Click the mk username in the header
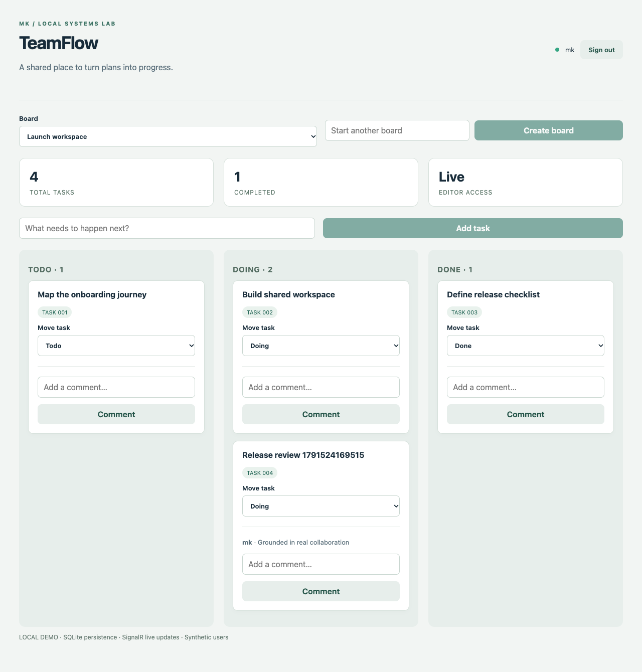Viewport: 642px width, 672px height. [x=570, y=50]
